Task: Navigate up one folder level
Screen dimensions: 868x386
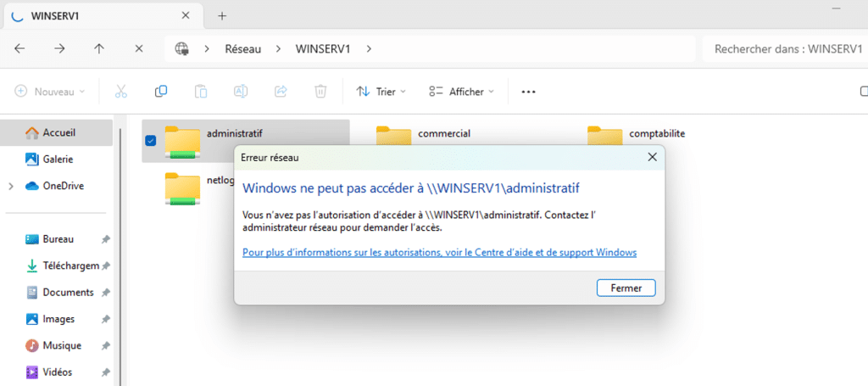Action: pos(99,49)
